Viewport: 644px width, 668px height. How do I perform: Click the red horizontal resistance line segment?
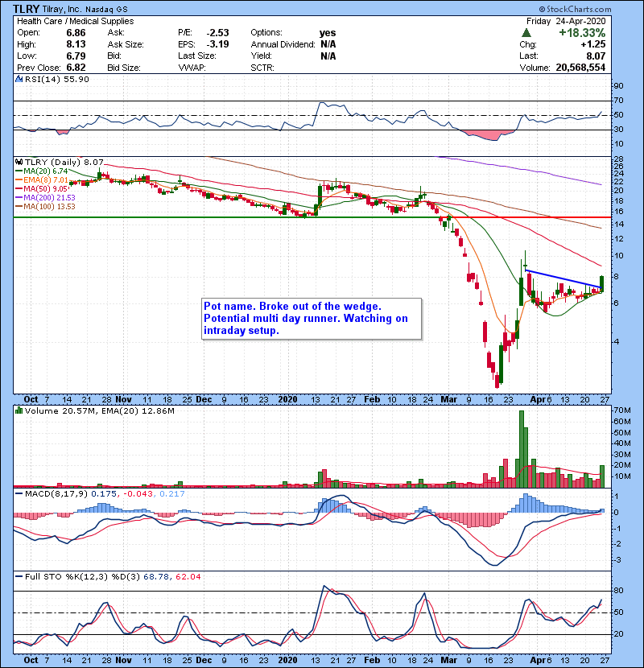click(x=533, y=217)
